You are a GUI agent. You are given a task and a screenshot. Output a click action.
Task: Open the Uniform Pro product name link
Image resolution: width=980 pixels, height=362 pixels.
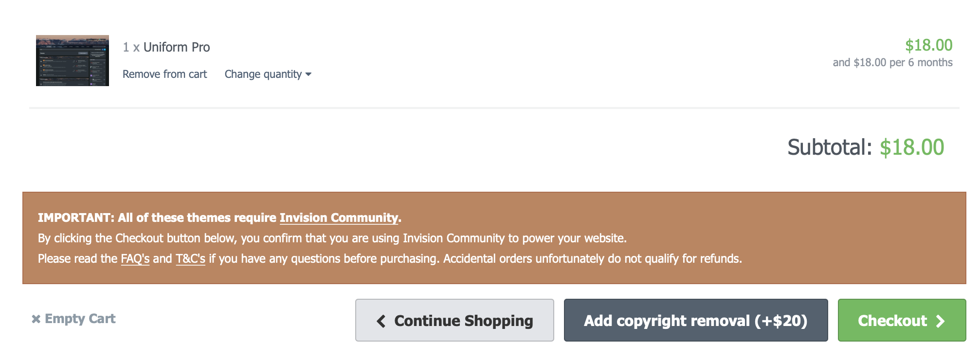[x=177, y=47]
